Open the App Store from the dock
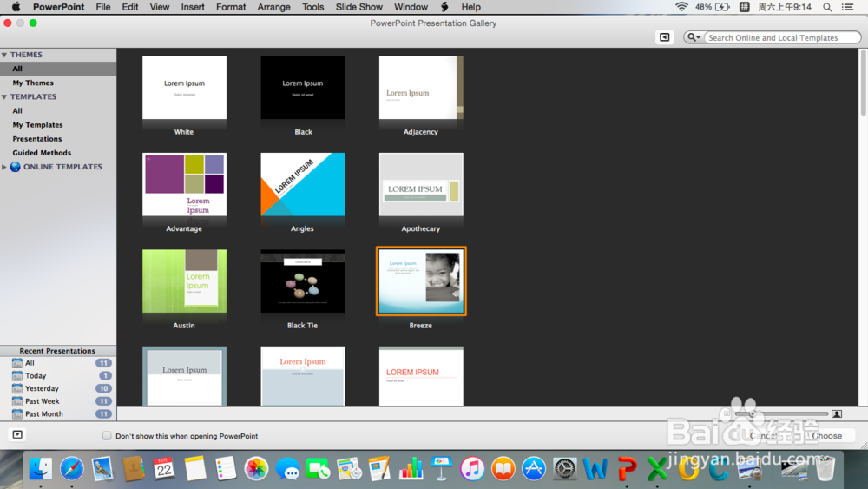 [x=534, y=469]
